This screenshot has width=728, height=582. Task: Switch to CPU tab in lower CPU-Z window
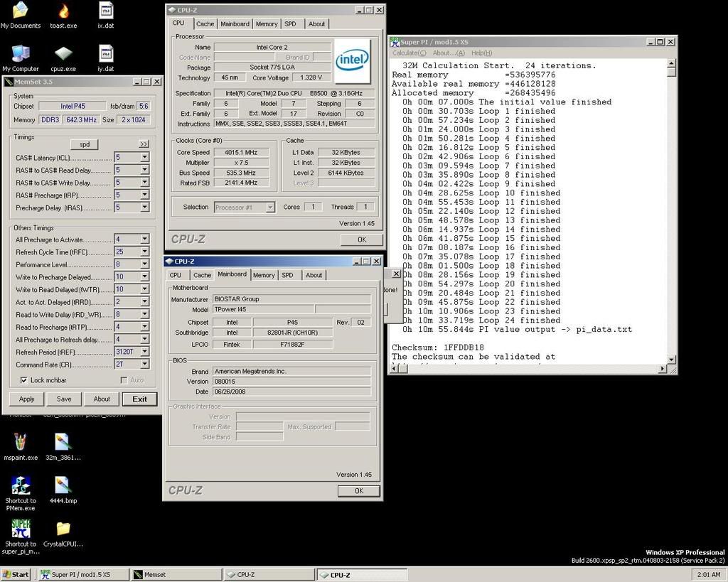click(x=176, y=275)
